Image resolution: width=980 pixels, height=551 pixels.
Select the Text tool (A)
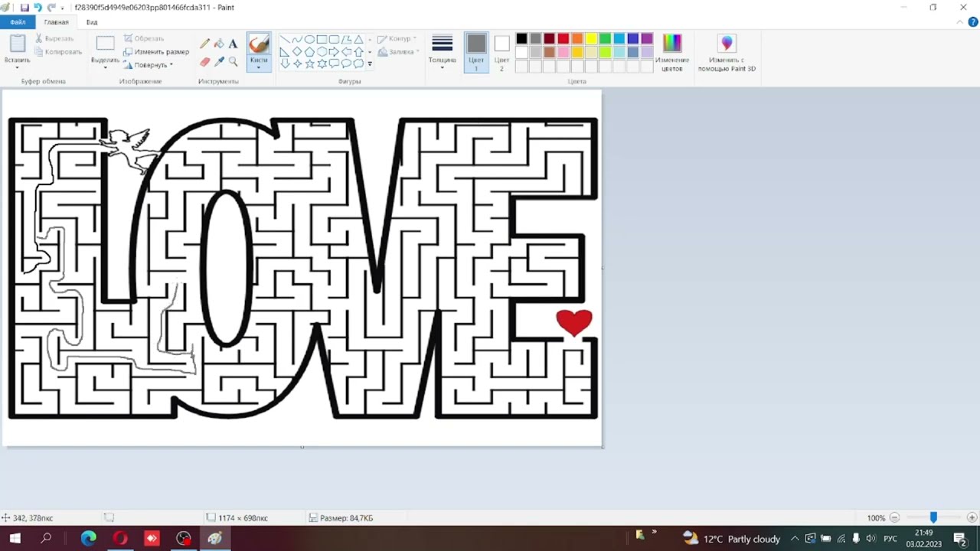[233, 44]
